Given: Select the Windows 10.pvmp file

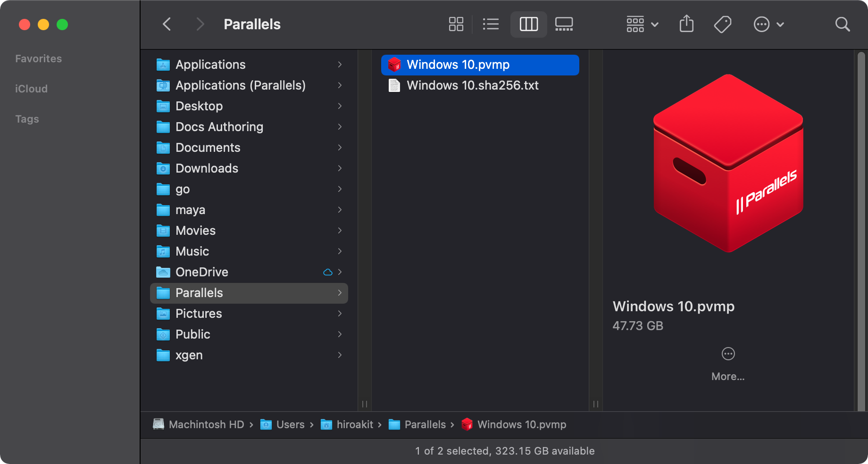Looking at the screenshot, I should tap(458, 65).
